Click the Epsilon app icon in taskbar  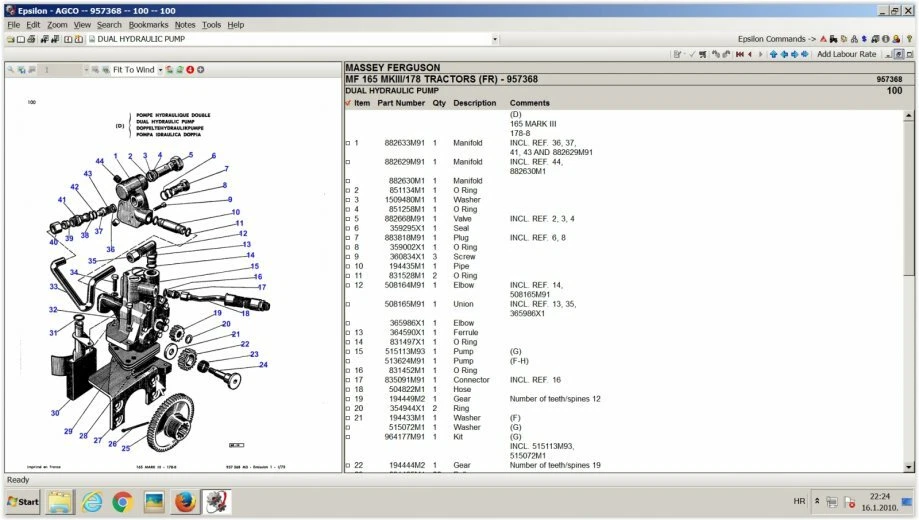pyautogui.click(x=216, y=502)
